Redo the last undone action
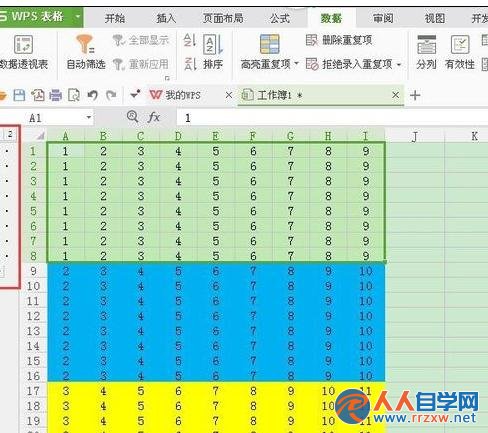This screenshot has height=433, width=488. [111, 95]
